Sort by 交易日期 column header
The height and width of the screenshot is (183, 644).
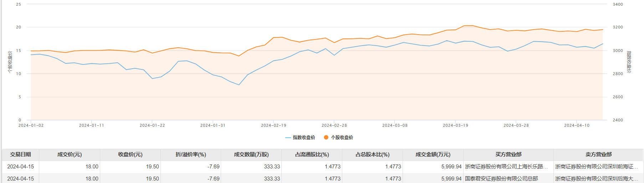tap(20, 155)
